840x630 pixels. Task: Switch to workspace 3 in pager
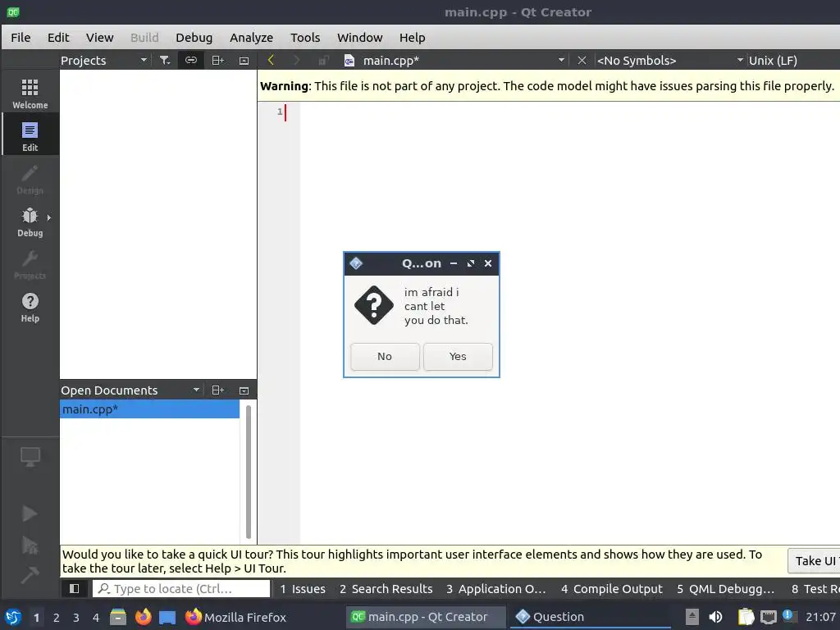[x=76, y=618]
